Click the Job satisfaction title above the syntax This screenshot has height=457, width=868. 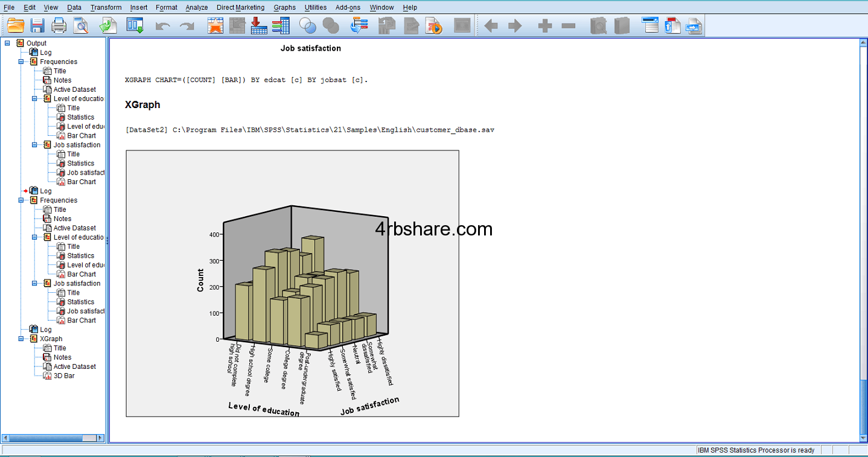(311, 48)
